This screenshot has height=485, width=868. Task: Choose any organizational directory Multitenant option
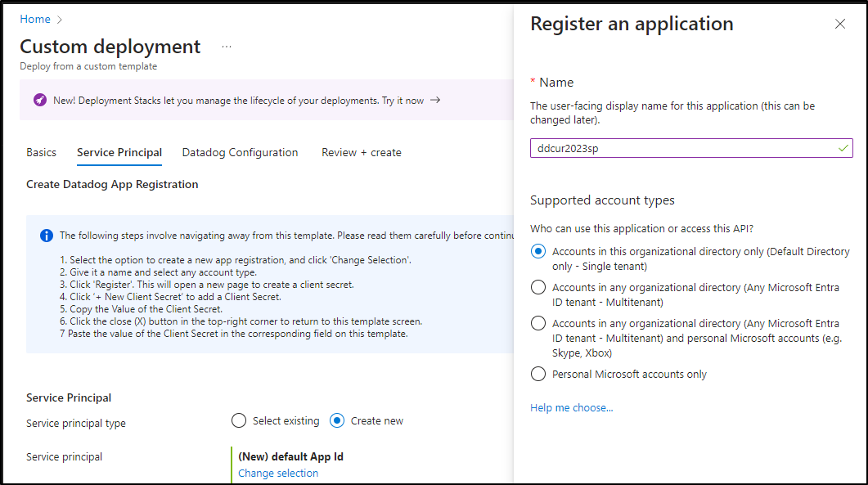click(538, 287)
